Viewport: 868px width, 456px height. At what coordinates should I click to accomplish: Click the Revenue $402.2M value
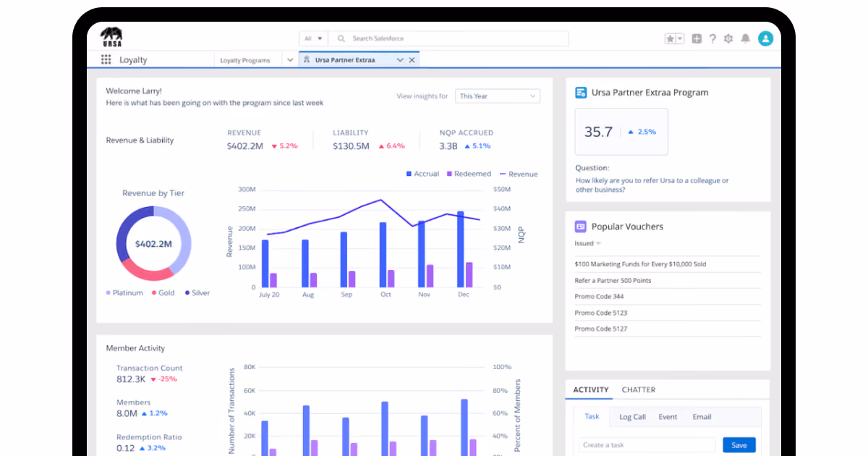pyautogui.click(x=245, y=146)
